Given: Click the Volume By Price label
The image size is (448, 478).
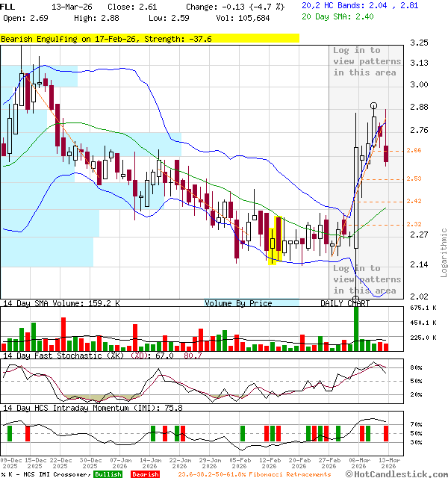Looking at the screenshot, I should point(238,303).
